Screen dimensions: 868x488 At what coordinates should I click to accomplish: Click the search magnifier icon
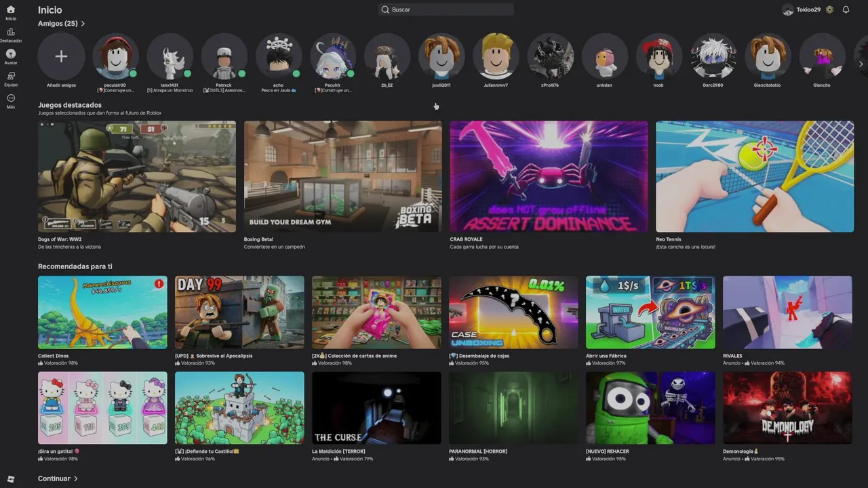pyautogui.click(x=385, y=9)
